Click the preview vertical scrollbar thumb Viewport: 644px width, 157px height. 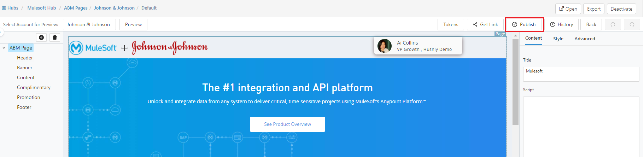pos(515,82)
